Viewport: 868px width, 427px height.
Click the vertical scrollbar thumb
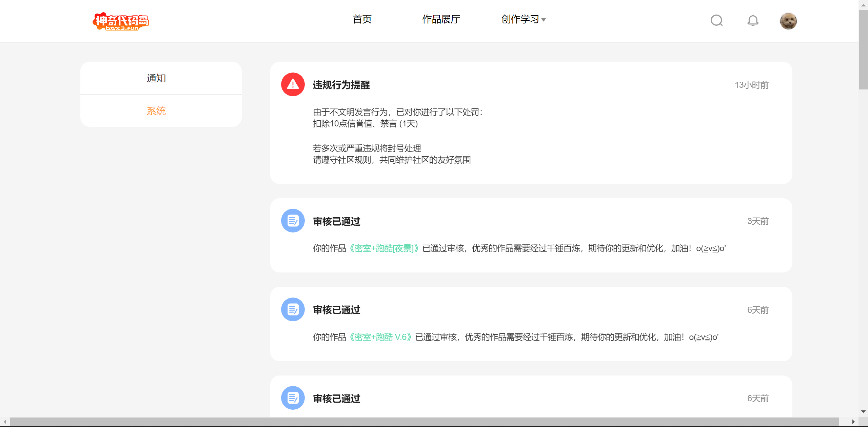863,49
